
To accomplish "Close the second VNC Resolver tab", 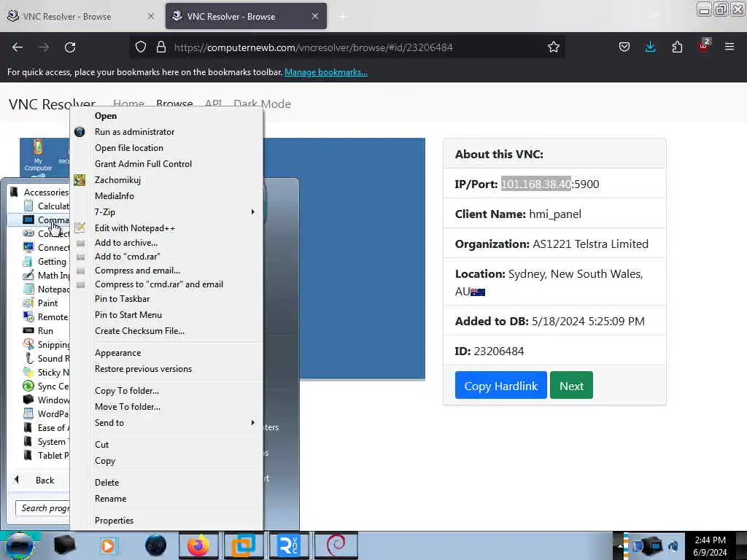I will coord(315,16).
